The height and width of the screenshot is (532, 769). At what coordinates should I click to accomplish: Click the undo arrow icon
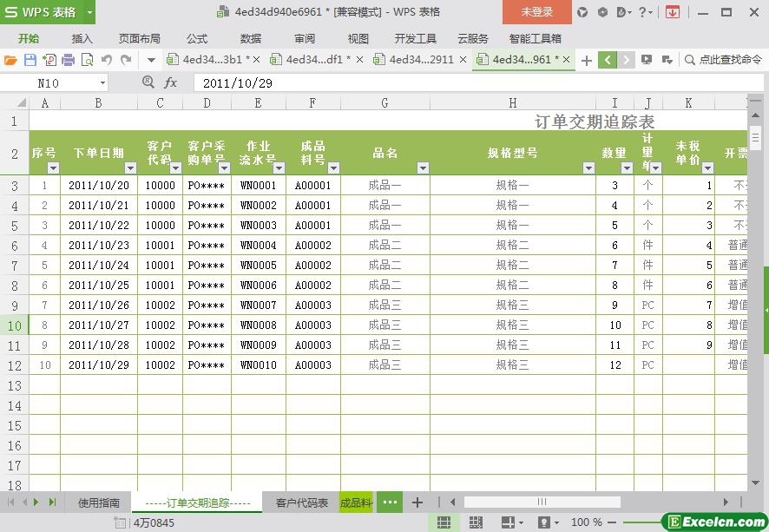tap(106, 60)
